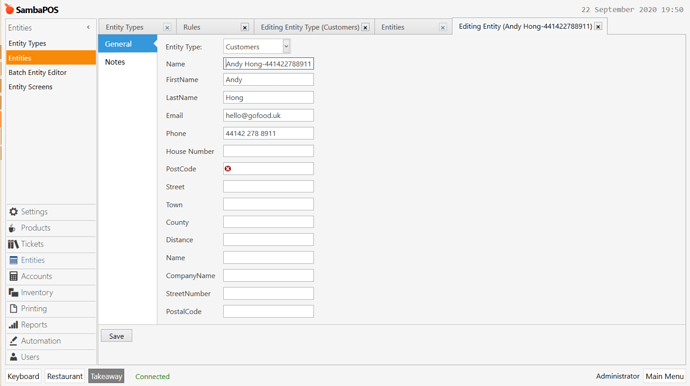
Task: Click the Customers combo box
Action: click(257, 46)
